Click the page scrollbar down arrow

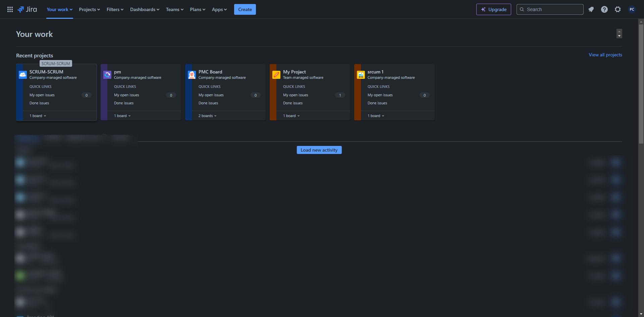641,314
